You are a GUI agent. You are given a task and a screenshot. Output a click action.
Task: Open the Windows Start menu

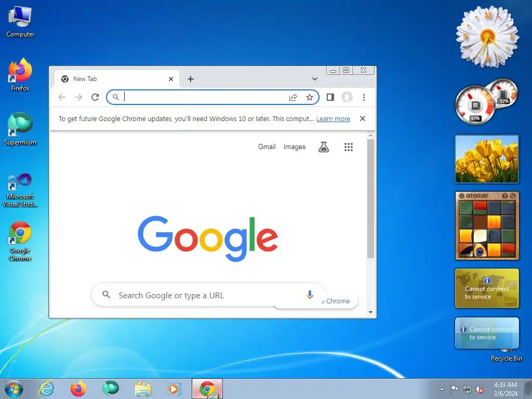14,389
